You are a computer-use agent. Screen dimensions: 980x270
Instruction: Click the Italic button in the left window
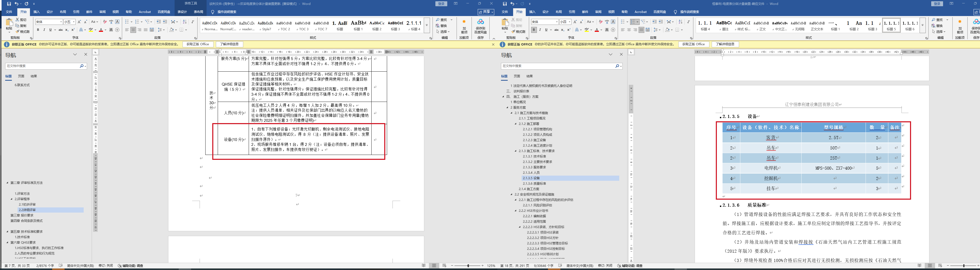44,30
